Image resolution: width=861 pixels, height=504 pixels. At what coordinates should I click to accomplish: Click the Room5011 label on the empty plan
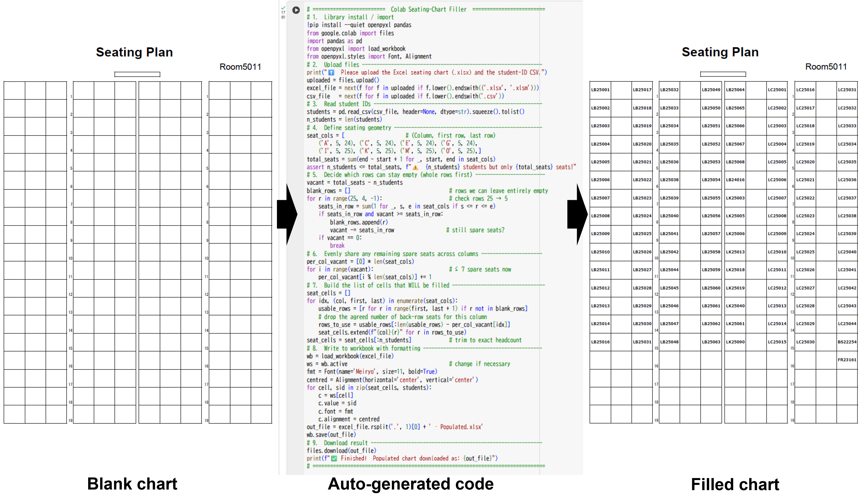240,67
